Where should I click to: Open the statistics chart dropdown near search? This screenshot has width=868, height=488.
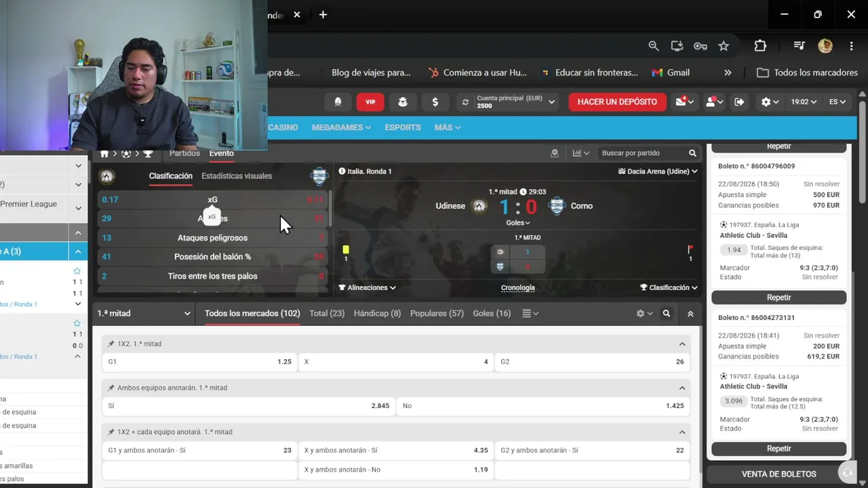(580, 153)
